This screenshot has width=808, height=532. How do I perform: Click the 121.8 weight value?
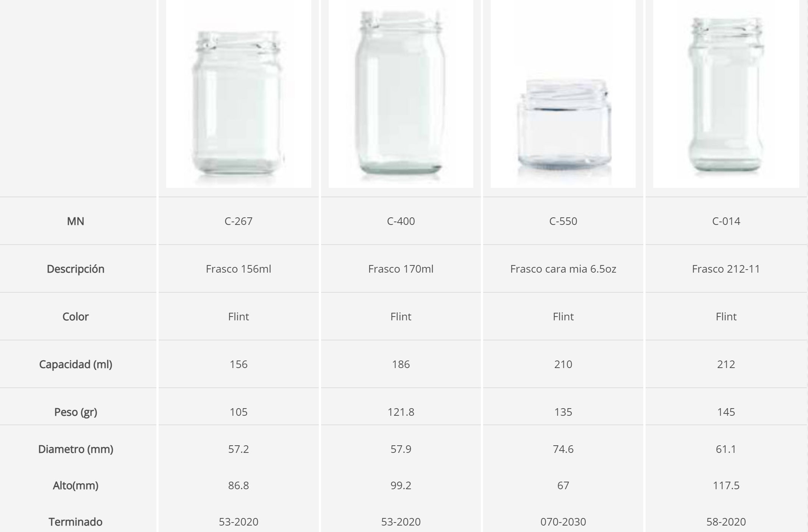[401, 412]
